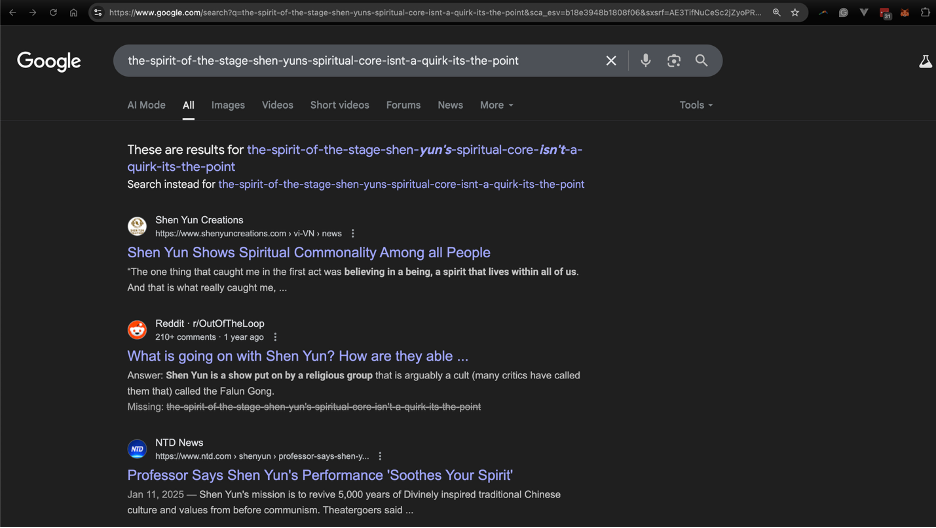Click the shenyuncreations.com breadcrumb URL
The image size is (936, 528).
(248, 233)
